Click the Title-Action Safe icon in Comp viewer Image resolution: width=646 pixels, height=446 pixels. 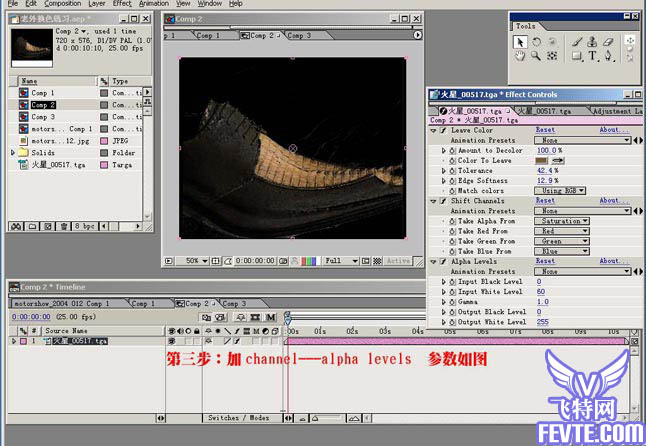click(215, 261)
